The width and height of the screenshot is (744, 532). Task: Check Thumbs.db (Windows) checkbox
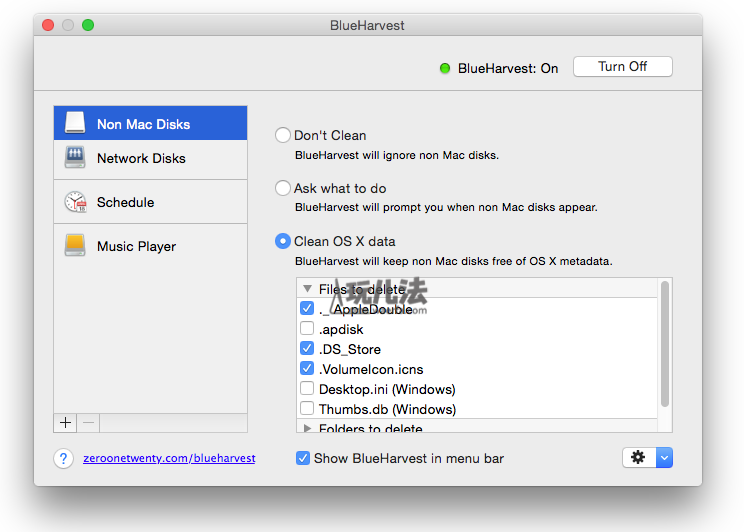[307, 408]
